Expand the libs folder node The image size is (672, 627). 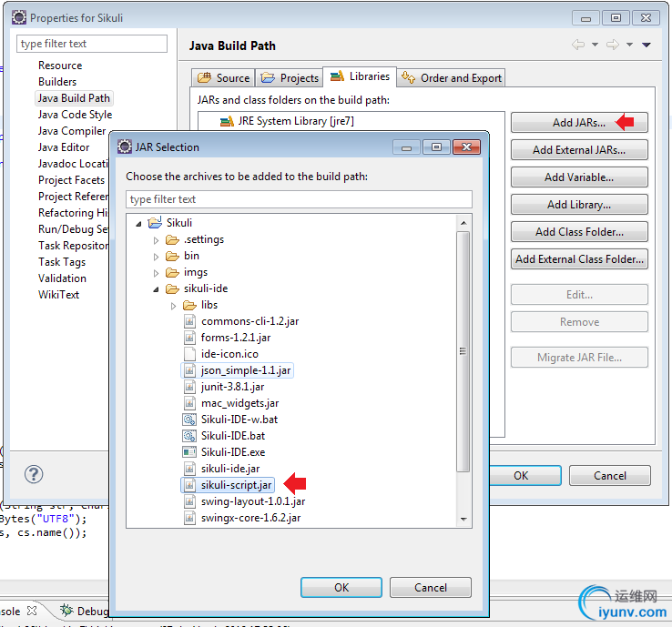[x=173, y=306]
